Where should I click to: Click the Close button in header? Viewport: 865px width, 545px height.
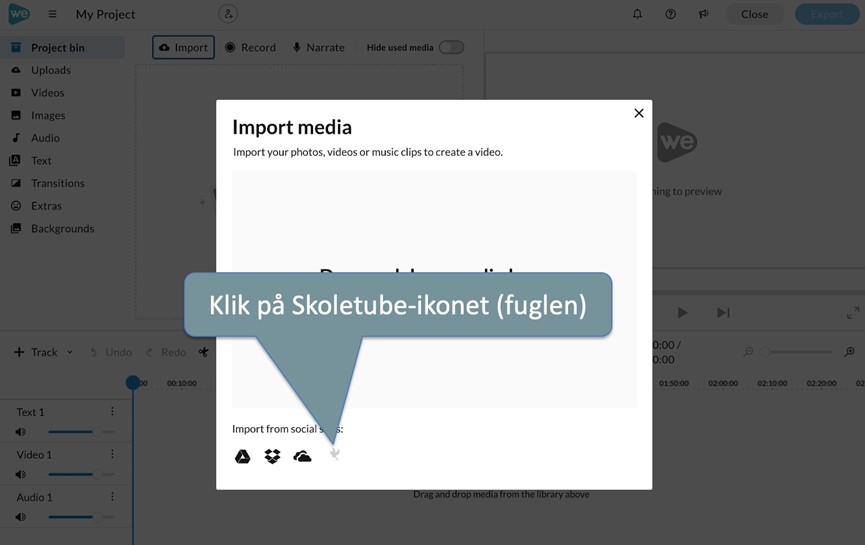754,14
